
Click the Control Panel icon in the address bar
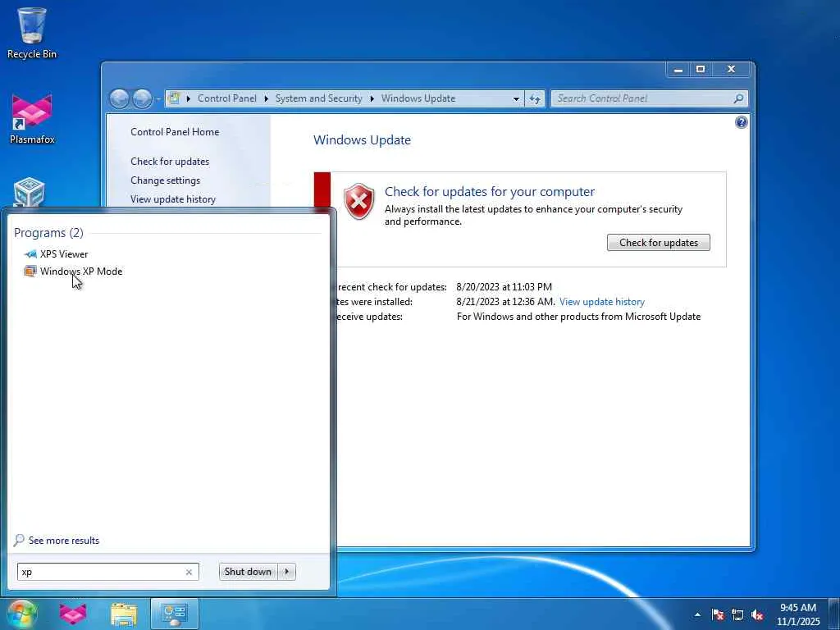174,98
